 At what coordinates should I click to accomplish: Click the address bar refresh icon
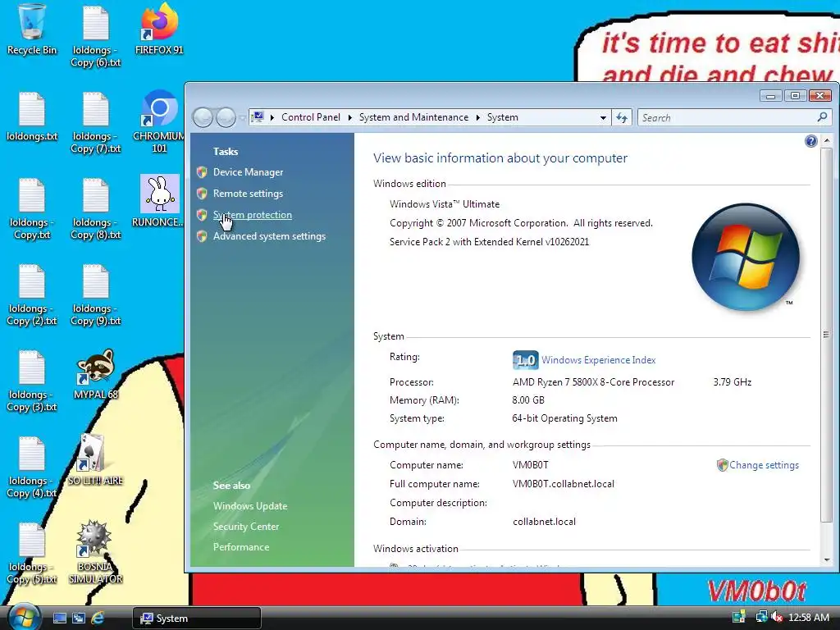622,117
